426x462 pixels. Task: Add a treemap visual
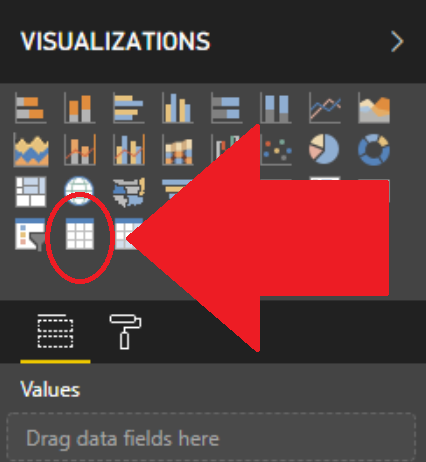pos(31,192)
